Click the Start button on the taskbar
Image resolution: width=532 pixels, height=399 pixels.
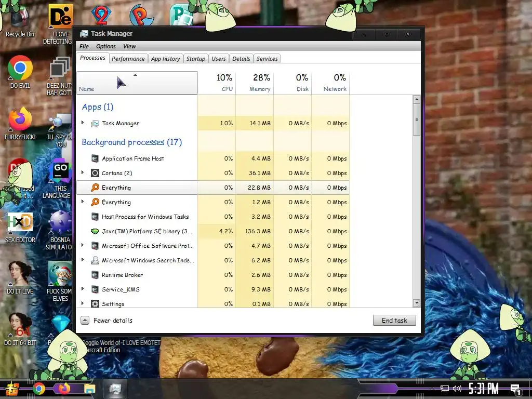(x=12, y=389)
